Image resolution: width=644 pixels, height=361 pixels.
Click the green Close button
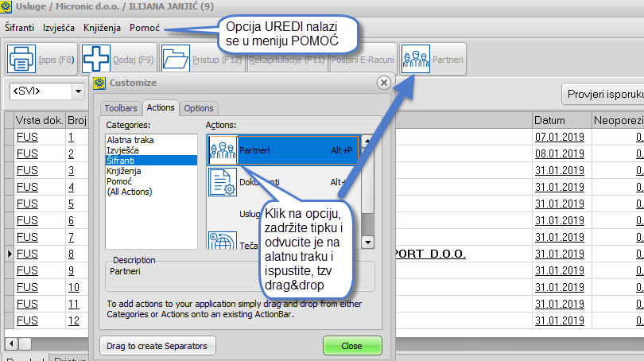click(351, 346)
